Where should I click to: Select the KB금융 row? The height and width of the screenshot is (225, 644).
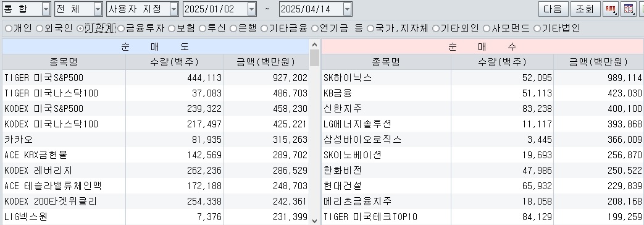point(483,93)
